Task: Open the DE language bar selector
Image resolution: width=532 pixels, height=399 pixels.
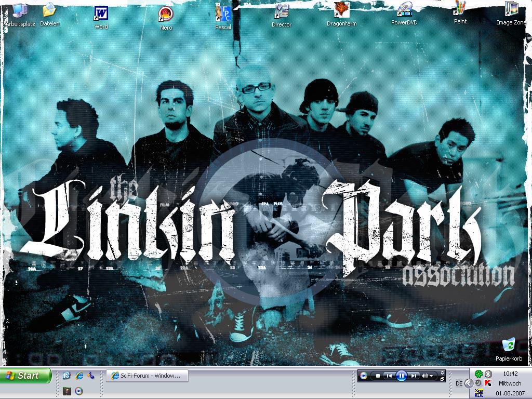Action: 459,383
